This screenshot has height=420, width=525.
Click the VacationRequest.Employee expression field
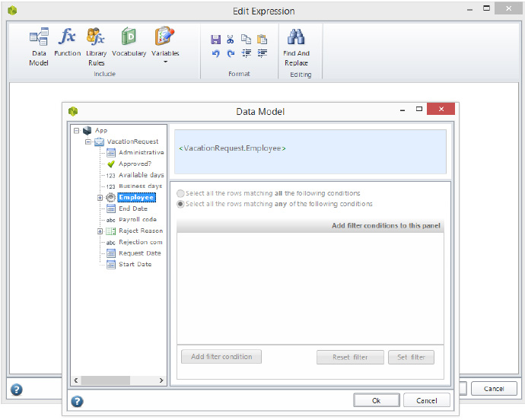[310, 151]
